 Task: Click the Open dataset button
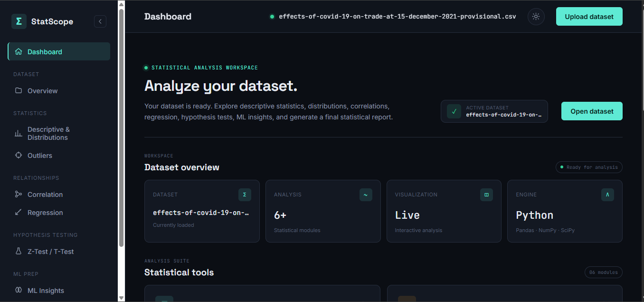tap(592, 111)
